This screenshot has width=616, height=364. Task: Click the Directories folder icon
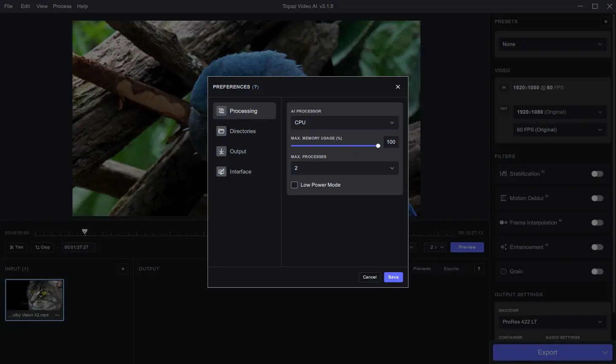221,131
